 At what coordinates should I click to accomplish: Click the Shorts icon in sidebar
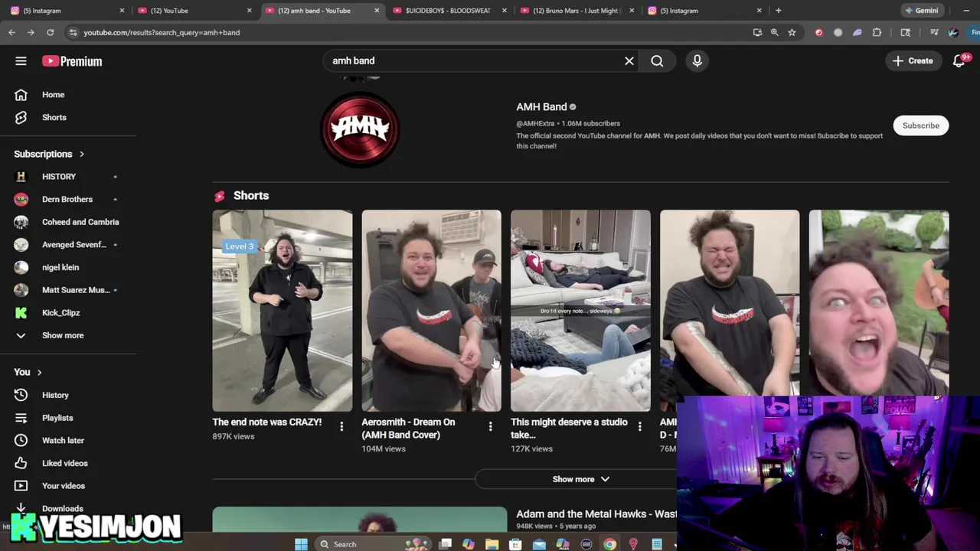21,117
